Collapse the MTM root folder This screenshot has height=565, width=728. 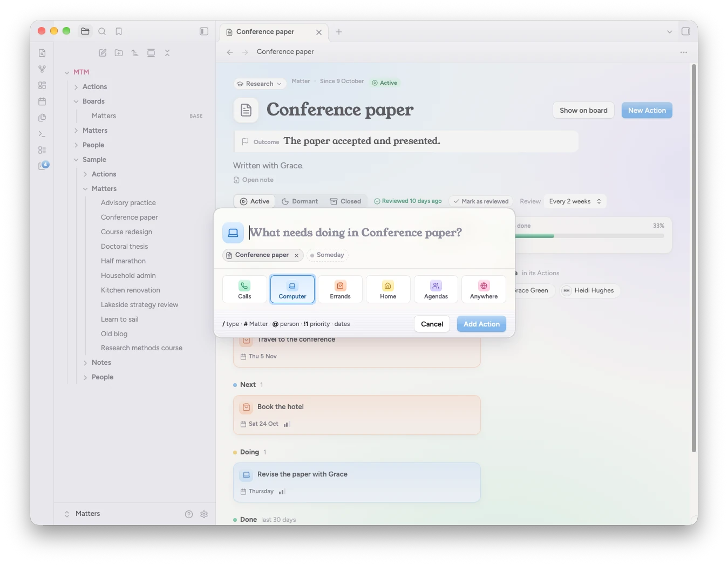(x=67, y=72)
